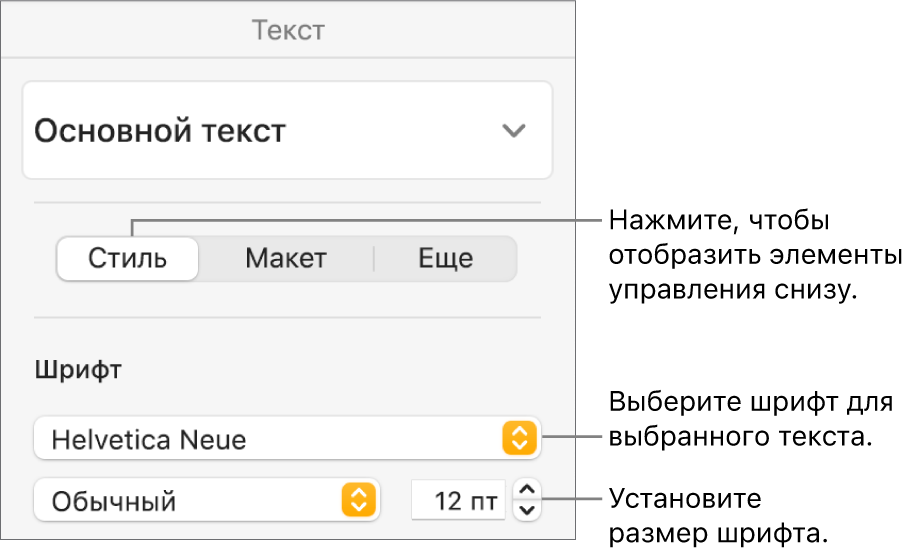
Task: Increase font size with the up stepper arrow
Action: pos(527,490)
